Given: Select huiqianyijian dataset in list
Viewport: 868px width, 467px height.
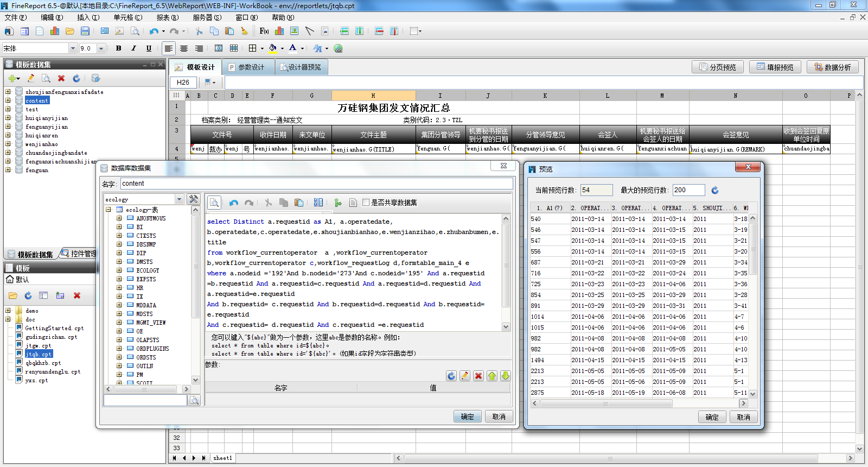Looking at the screenshot, I should [47, 118].
